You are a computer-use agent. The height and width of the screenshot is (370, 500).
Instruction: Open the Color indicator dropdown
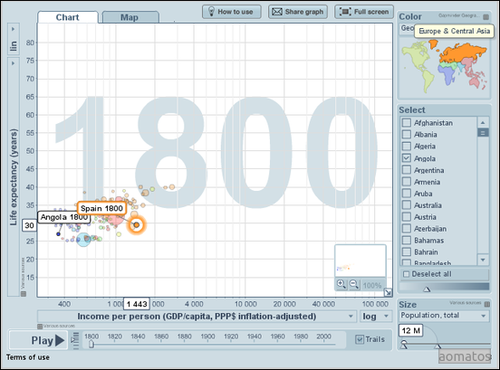[x=407, y=28]
